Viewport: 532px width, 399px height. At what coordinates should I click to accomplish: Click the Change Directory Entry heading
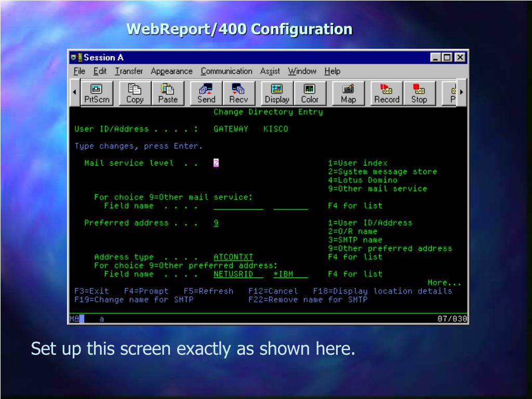pyautogui.click(x=268, y=112)
